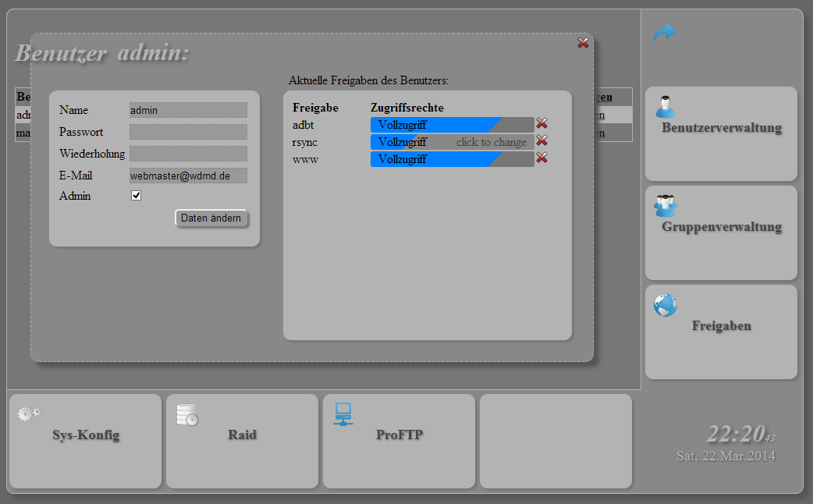
Task: Change adbt Vollzugriff access slider
Action: 452,125
